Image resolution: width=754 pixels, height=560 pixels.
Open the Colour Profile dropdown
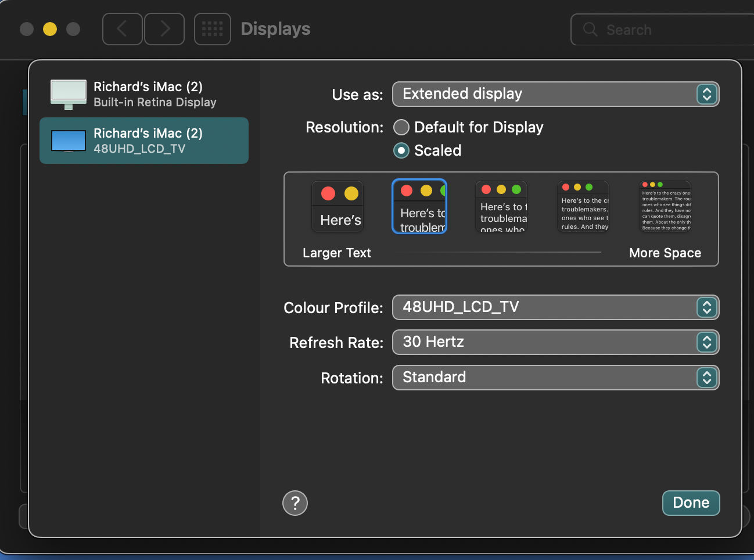click(555, 307)
